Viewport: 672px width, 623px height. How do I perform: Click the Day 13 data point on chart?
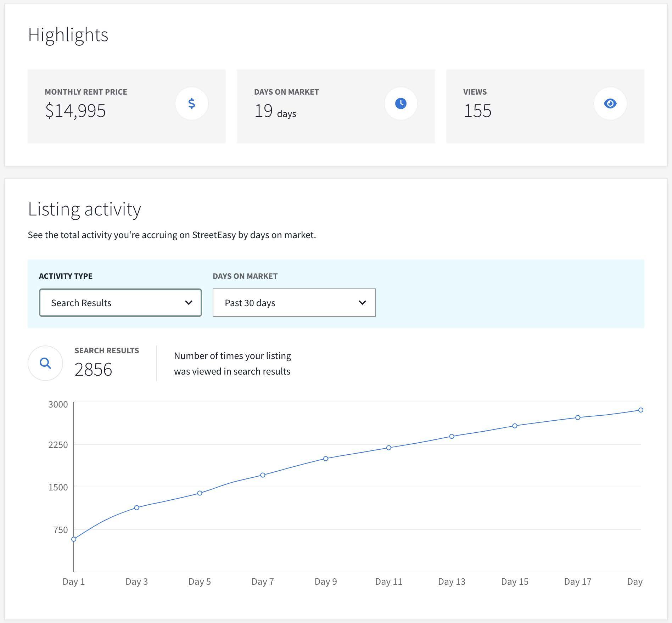point(452,437)
